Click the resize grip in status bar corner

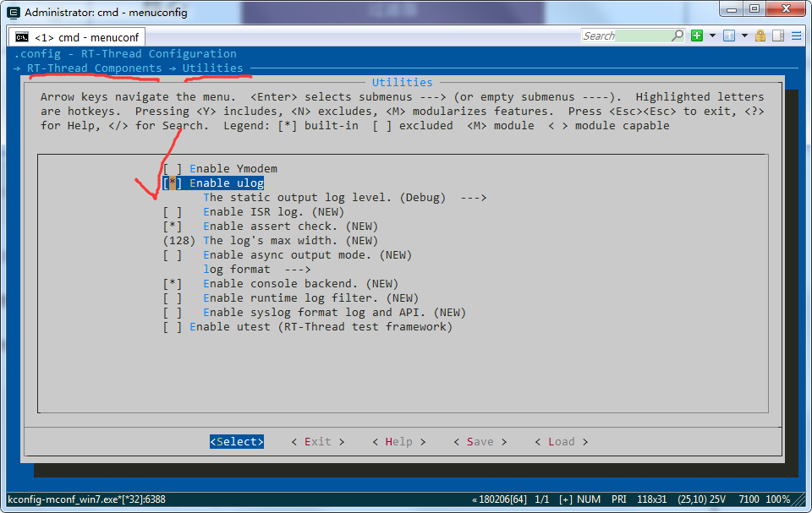point(799,500)
